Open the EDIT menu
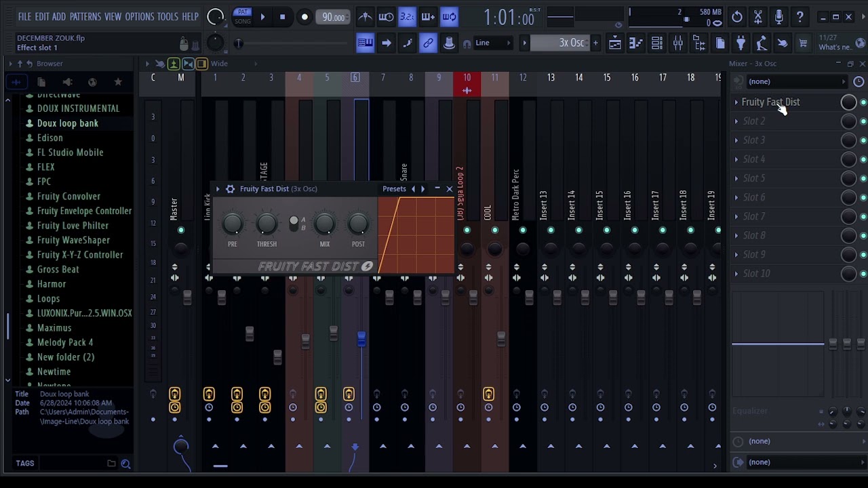This screenshot has width=868, height=488. pos(42,17)
